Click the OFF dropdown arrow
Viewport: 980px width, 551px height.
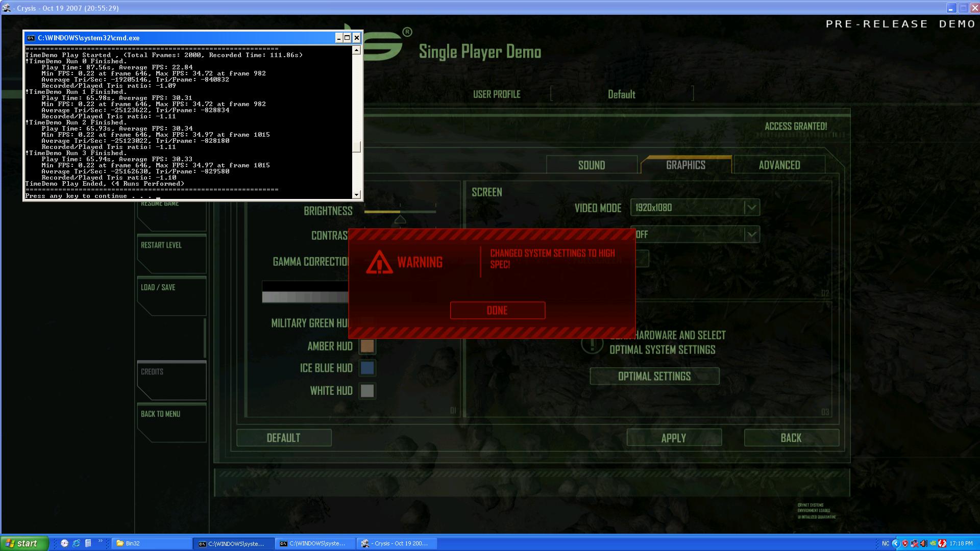[x=751, y=234]
